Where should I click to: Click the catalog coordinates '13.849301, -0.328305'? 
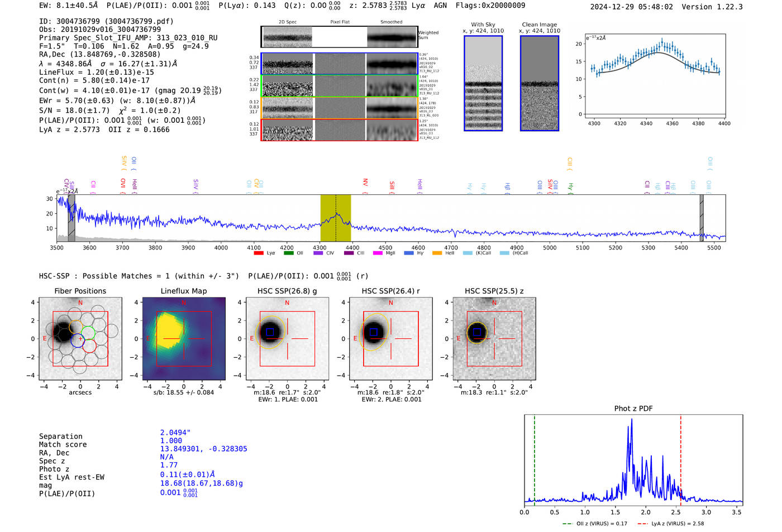(x=204, y=449)
